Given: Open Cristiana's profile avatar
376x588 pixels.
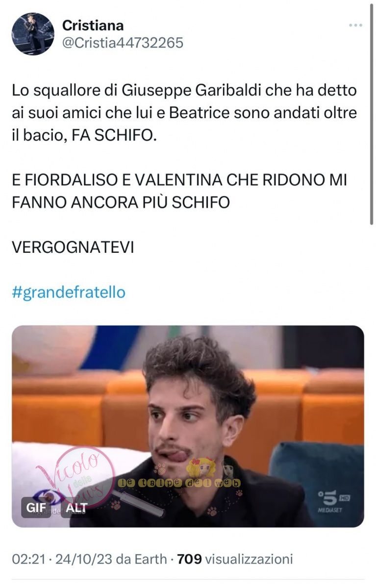Looking at the screenshot, I should (x=33, y=34).
